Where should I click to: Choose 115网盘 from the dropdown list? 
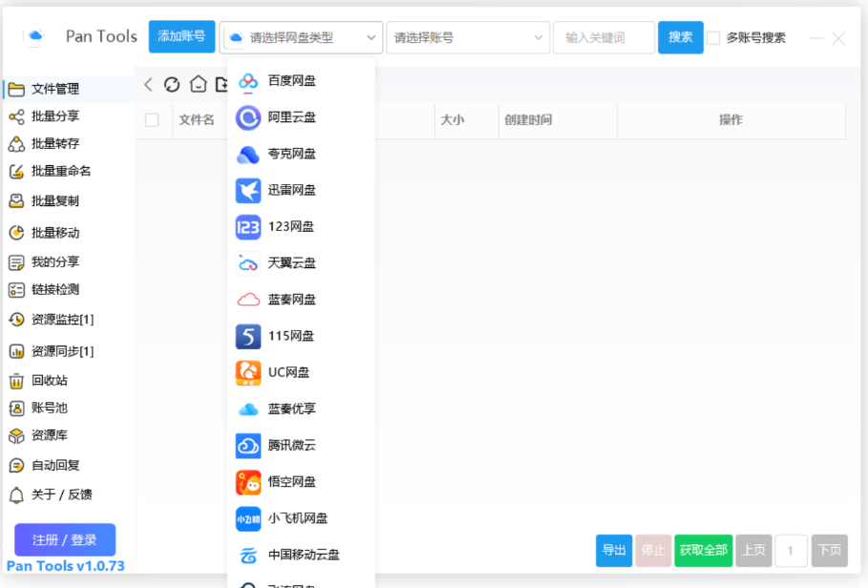pos(301,336)
